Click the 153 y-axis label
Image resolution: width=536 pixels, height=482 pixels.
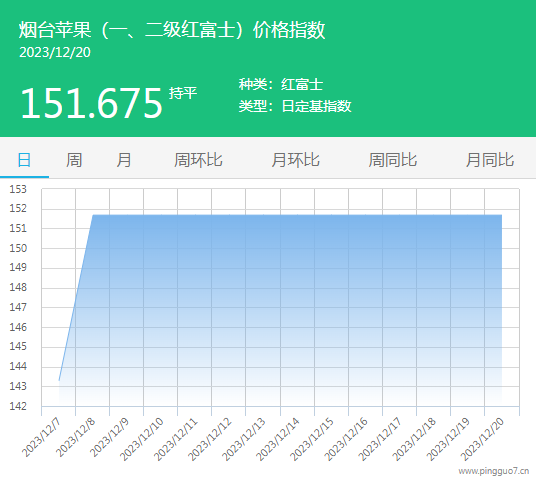click(x=18, y=189)
